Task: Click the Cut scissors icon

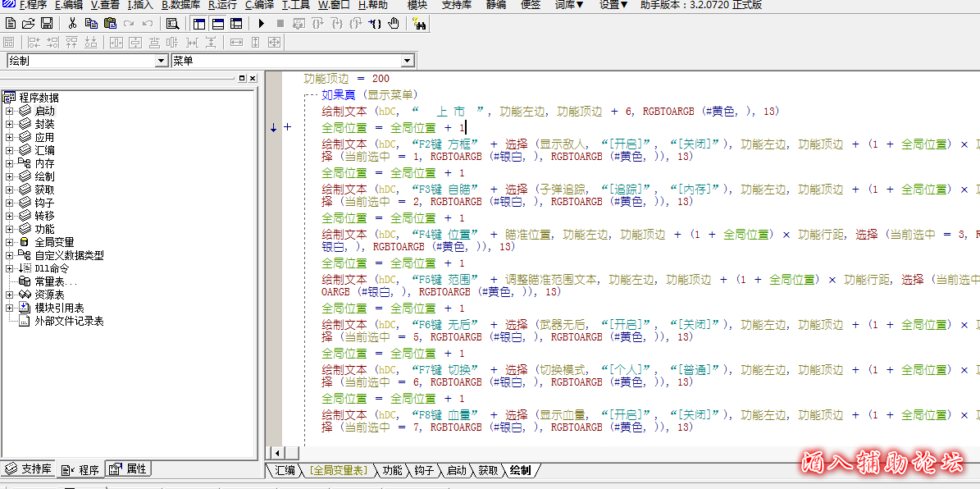Action: [72, 23]
